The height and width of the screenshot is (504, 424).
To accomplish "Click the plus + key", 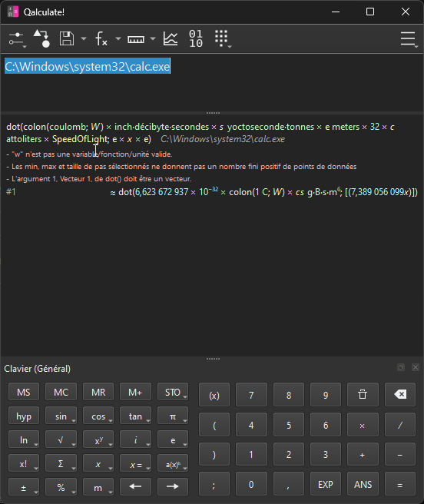I will tap(363, 454).
